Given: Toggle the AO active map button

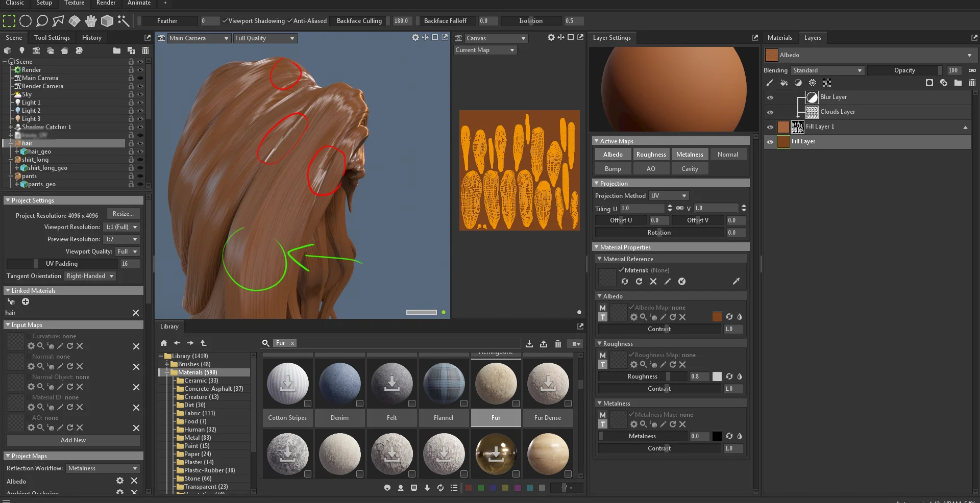Looking at the screenshot, I should pyautogui.click(x=651, y=169).
